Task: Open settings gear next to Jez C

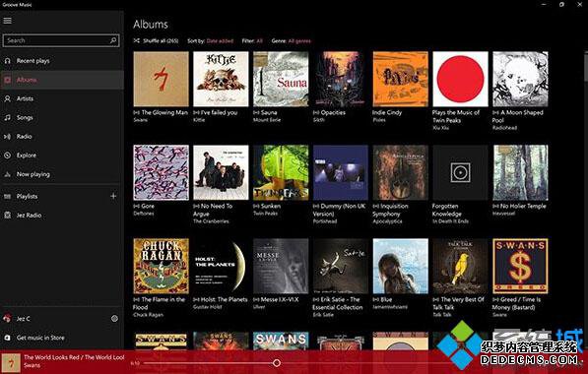Action: pyautogui.click(x=114, y=319)
